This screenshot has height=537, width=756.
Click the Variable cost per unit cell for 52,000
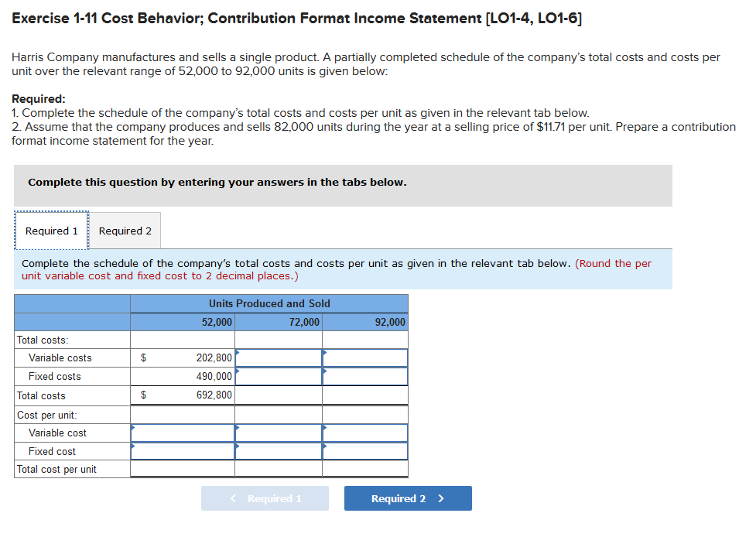pos(182,433)
